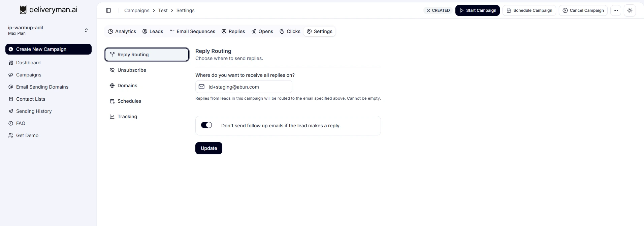Open the FAQ page
644x226 pixels.
click(x=21, y=123)
